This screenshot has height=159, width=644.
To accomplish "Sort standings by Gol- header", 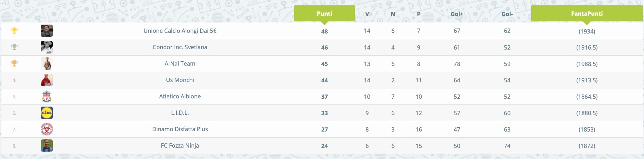I will [x=507, y=14].
